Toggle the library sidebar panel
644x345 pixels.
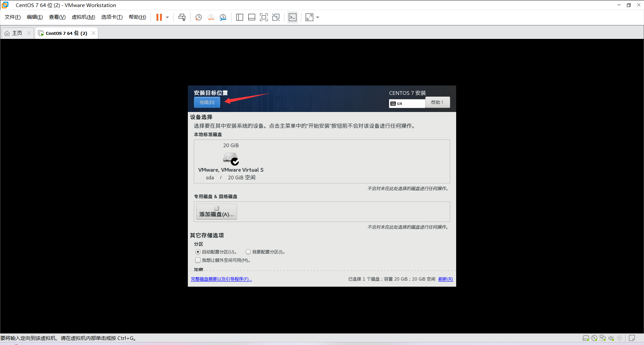tap(239, 17)
